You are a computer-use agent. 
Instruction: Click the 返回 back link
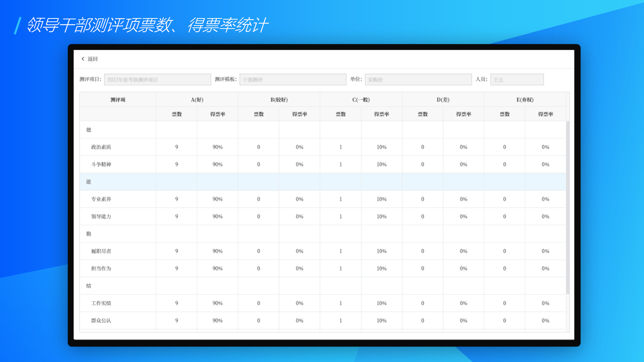(x=92, y=59)
